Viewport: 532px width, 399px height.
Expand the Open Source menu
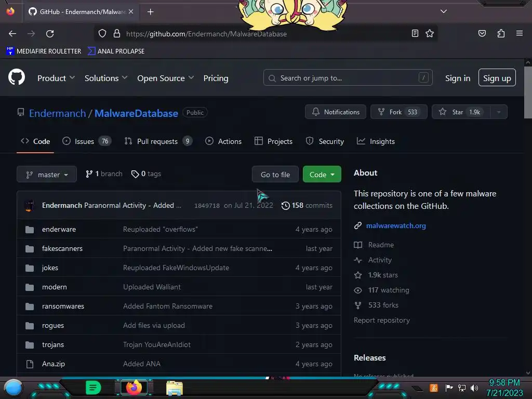[166, 78]
